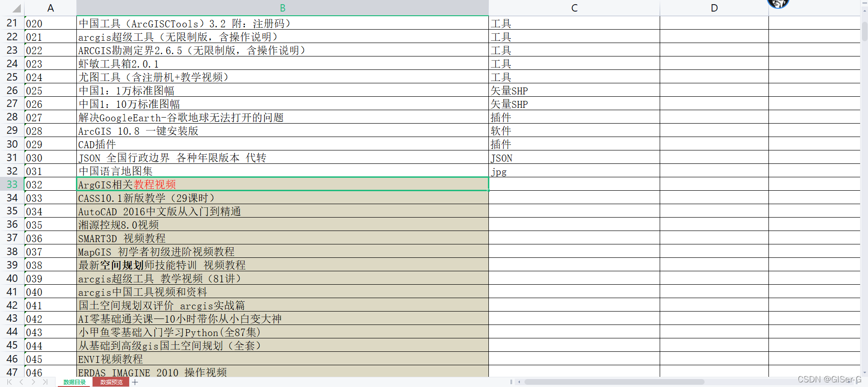Go to last sheet navigation arrow
This screenshot has width=868, height=387.
coord(45,382)
